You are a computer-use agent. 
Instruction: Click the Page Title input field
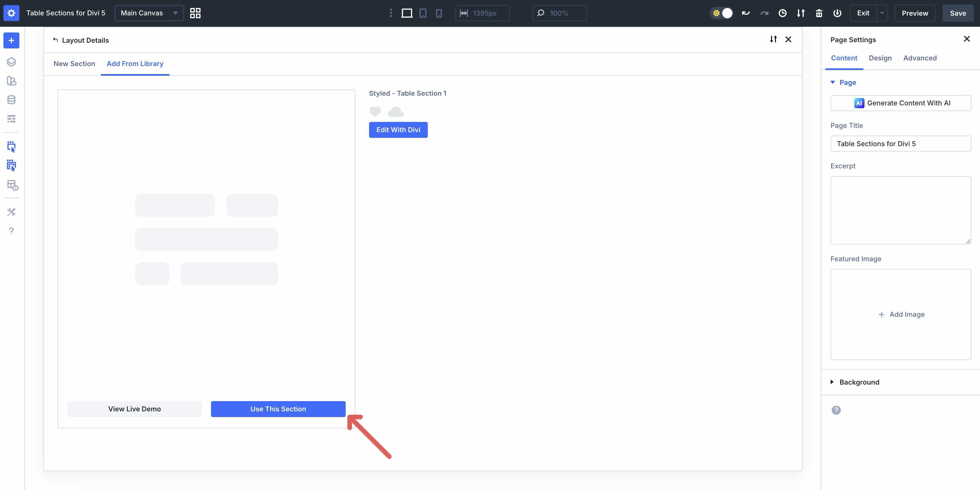[900, 144]
